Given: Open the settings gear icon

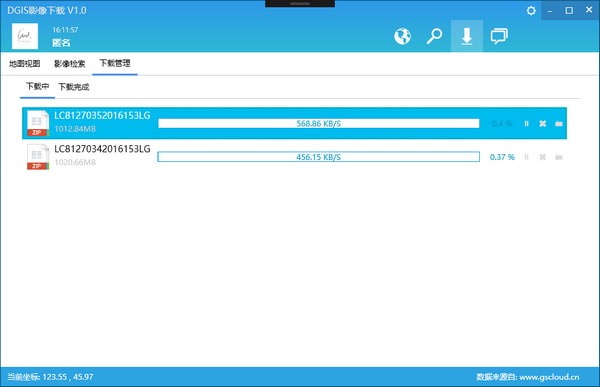Looking at the screenshot, I should (x=531, y=10).
